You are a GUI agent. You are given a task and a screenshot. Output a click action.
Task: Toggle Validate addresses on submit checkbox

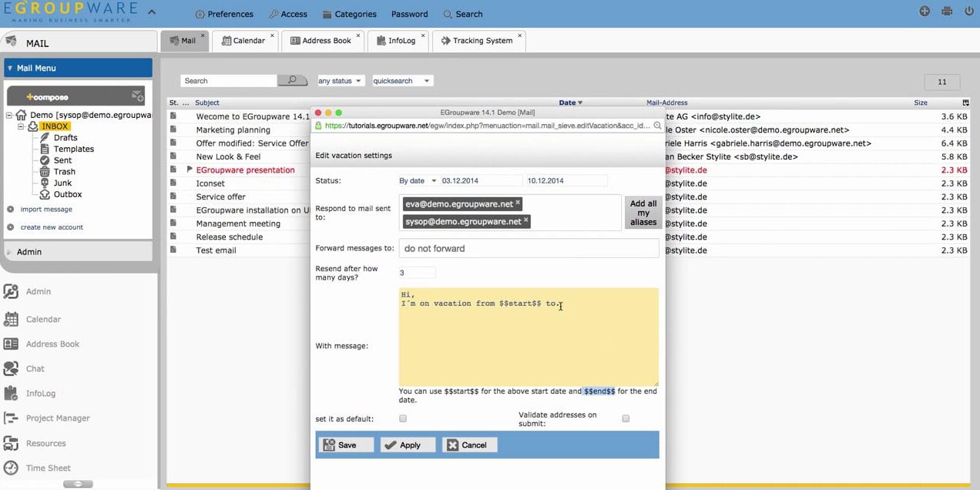pyautogui.click(x=626, y=418)
